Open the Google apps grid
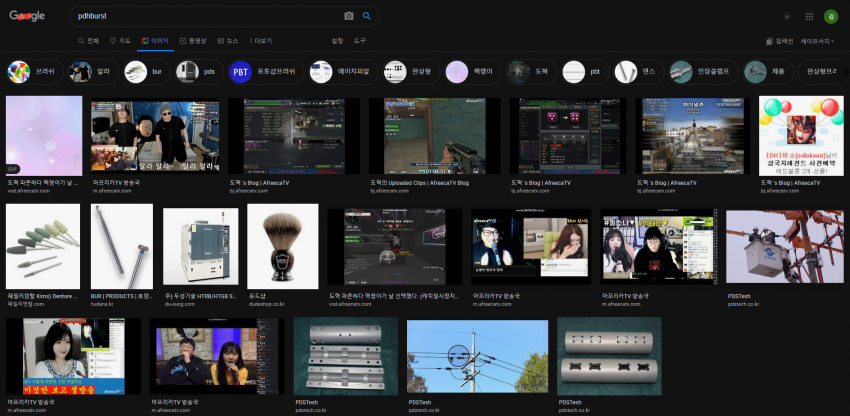This screenshot has height=416, width=850. [809, 17]
